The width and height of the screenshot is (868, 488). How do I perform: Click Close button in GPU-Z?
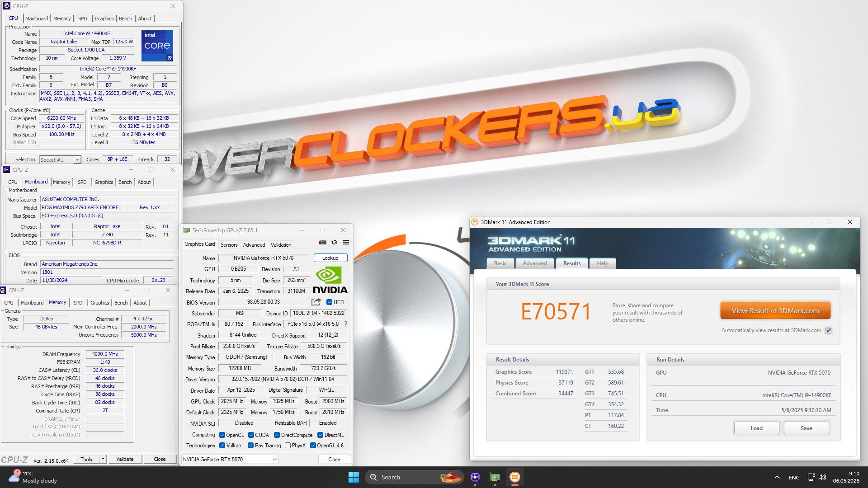pyautogui.click(x=334, y=460)
